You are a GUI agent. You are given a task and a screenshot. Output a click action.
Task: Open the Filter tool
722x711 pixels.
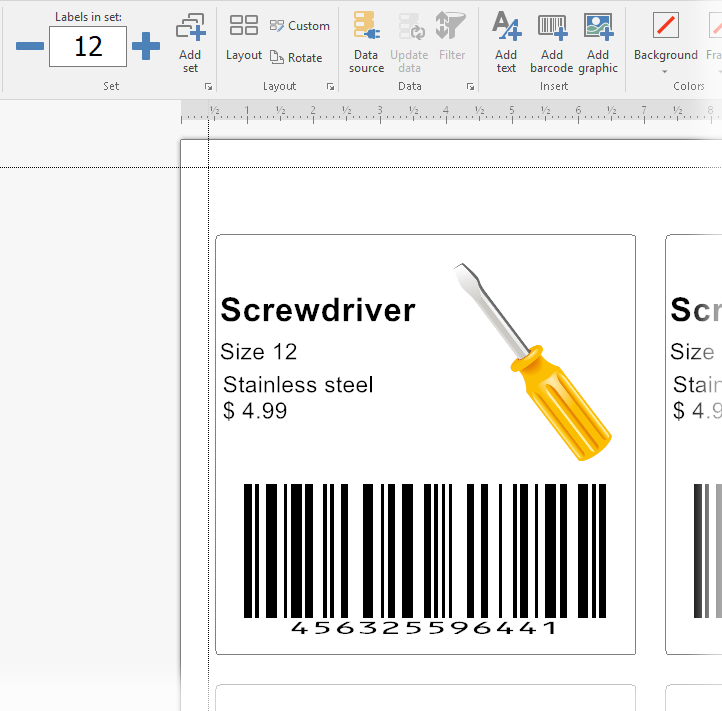452,37
